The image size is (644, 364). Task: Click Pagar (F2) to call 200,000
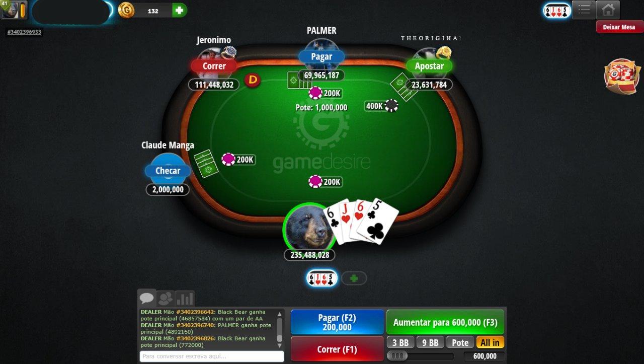tap(337, 322)
